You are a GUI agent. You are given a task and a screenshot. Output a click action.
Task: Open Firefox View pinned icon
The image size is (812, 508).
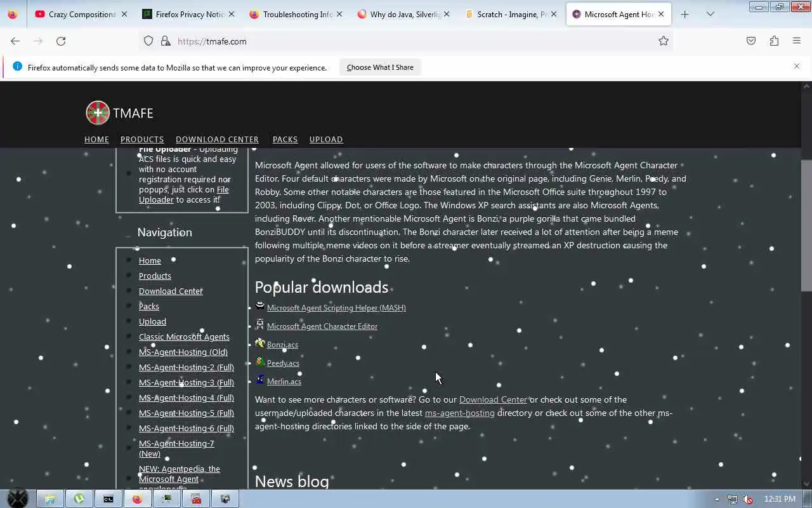click(13, 14)
